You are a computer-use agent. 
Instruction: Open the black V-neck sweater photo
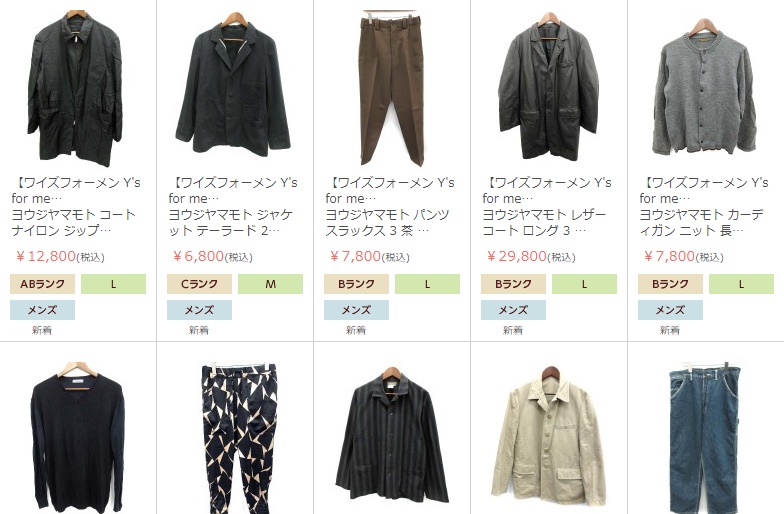point(78,436)
